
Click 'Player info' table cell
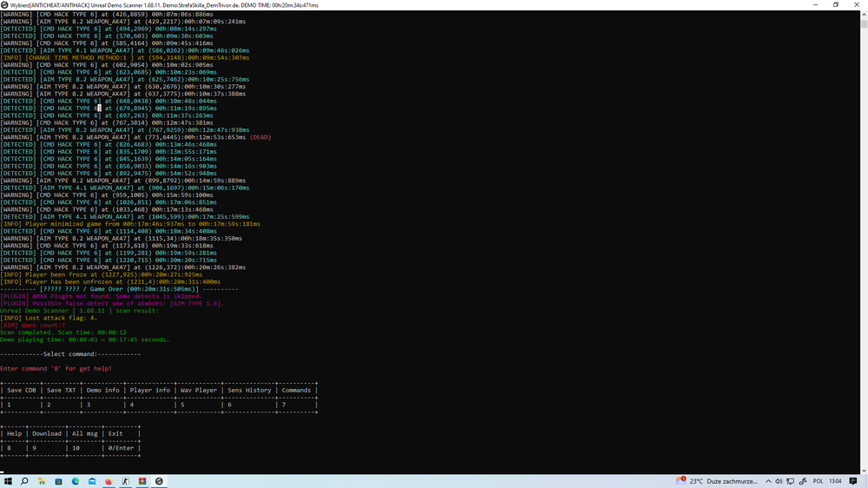tap(150, 391)
